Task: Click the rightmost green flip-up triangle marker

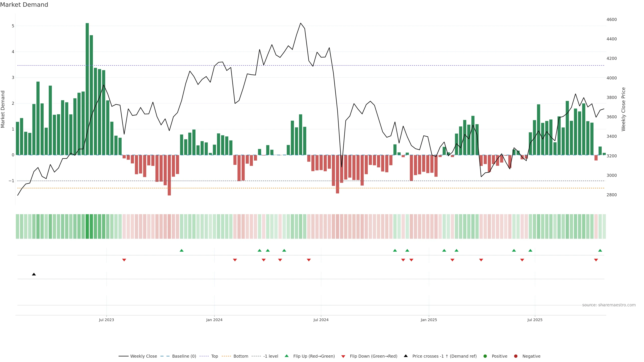Action: [x=600, y=250]
